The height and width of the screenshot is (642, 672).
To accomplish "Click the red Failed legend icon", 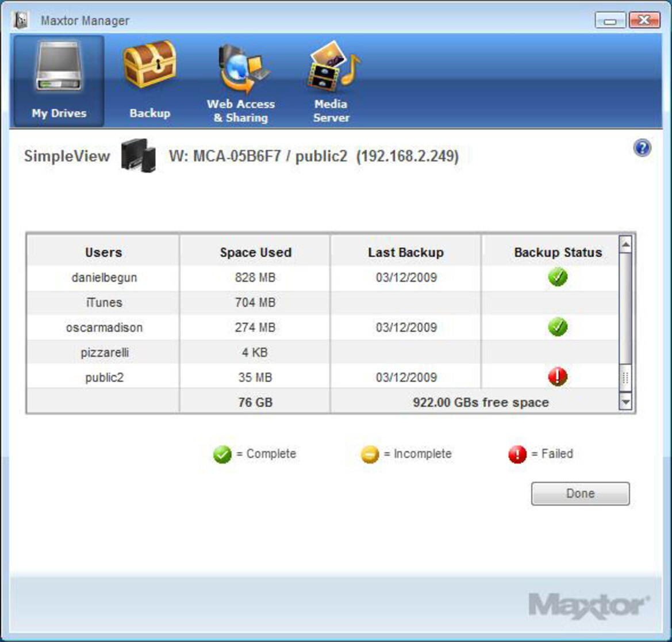I will tap(517, 454).
